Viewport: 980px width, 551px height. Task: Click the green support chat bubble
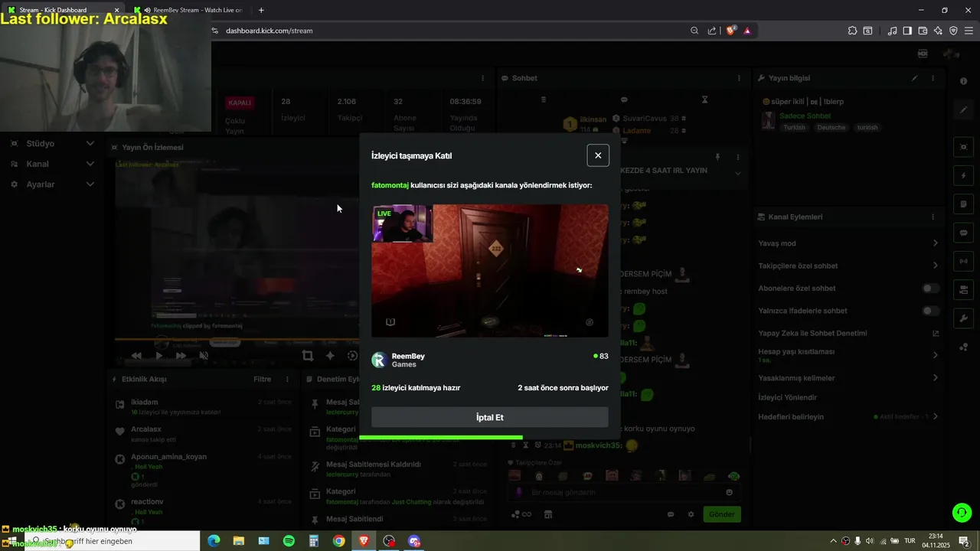coord(962,513)
